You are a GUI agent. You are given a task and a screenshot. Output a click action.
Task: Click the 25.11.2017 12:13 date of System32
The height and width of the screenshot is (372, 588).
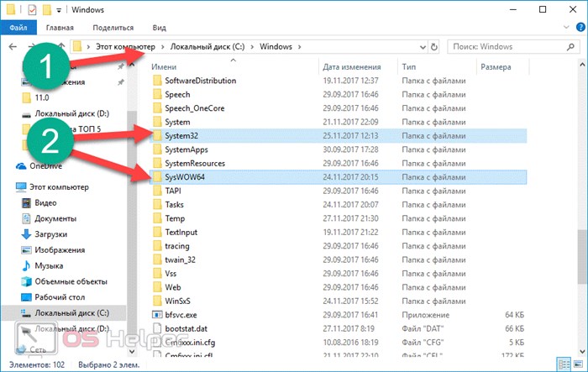pos(350,136)
